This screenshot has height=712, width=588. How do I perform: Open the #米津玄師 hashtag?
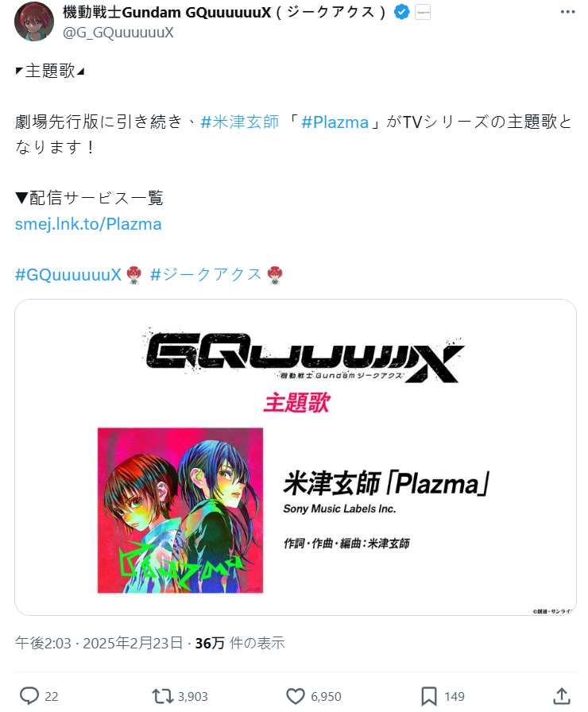[240, 122]
